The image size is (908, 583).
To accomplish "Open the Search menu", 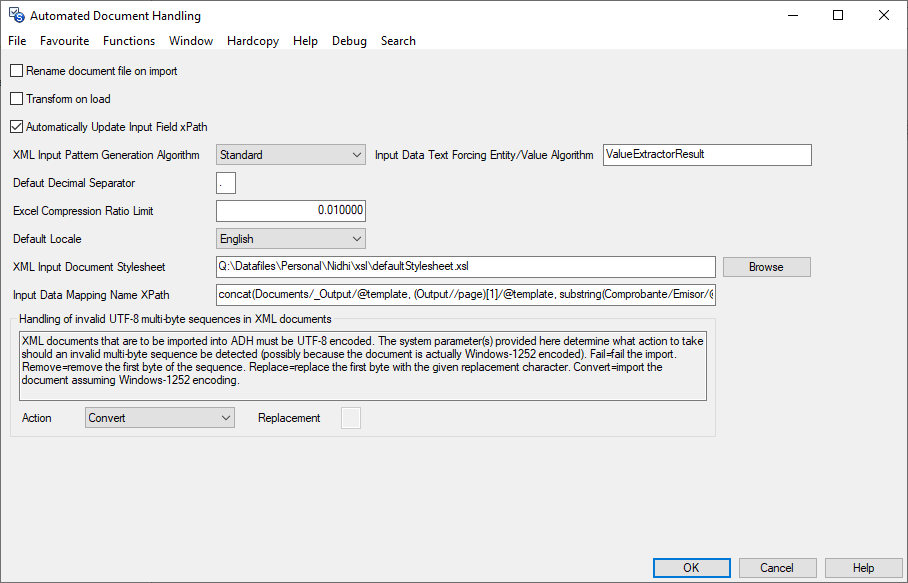I will click(398, 41).
